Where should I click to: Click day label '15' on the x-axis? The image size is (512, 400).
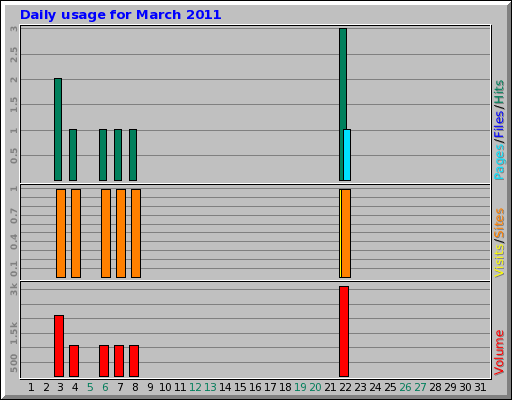(x=240, y=387)
